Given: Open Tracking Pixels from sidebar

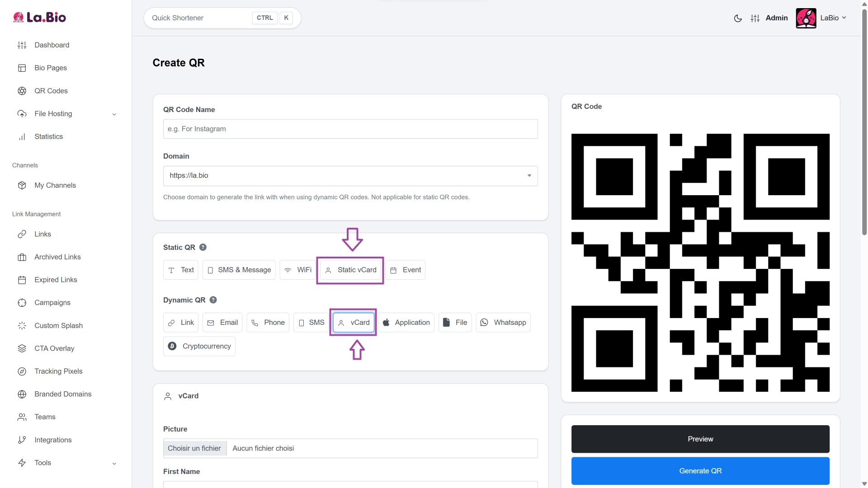Looking at the screenshot, I should click(58, 371).
